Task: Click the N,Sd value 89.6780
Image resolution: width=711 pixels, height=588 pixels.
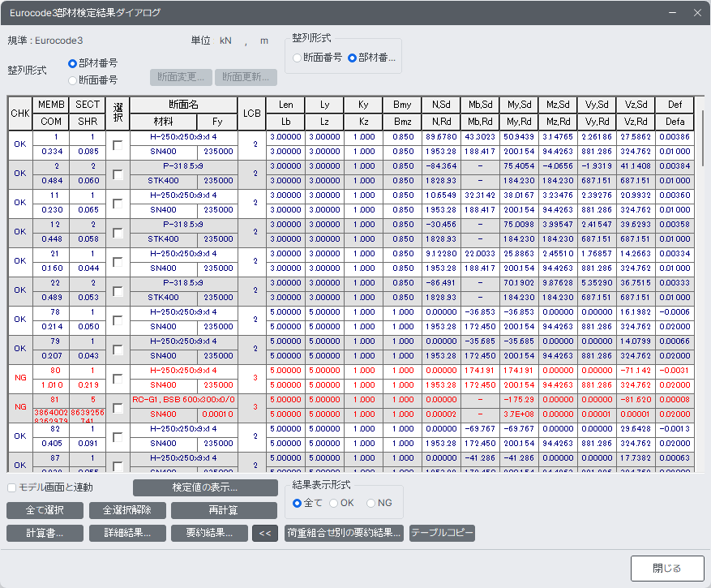Action: pos(441,137)
